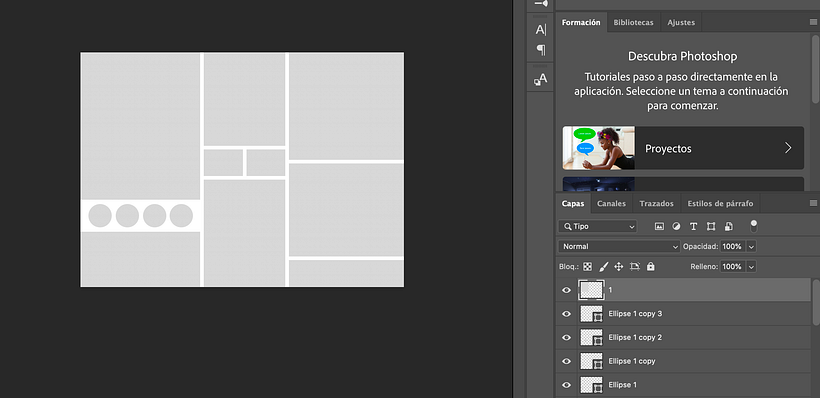Click the fourth circle on the canvas
Screen dimensions: 820x398
click(x=181, y=215)
